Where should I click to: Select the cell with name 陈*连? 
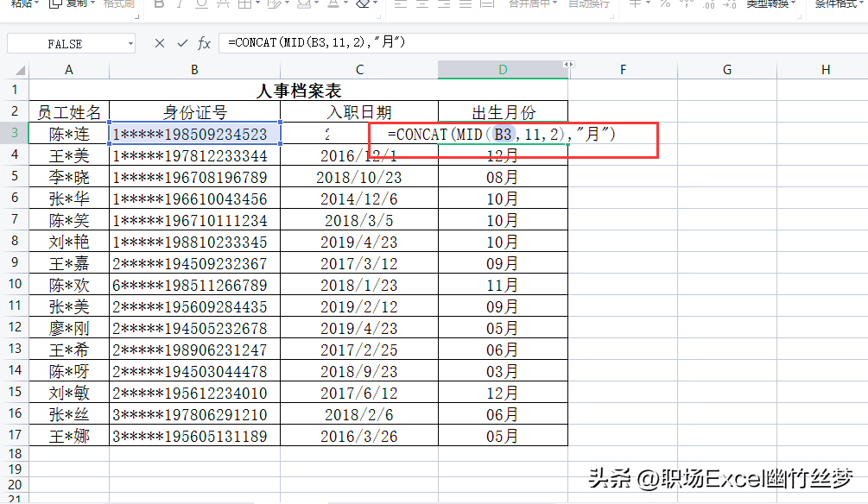69,133
